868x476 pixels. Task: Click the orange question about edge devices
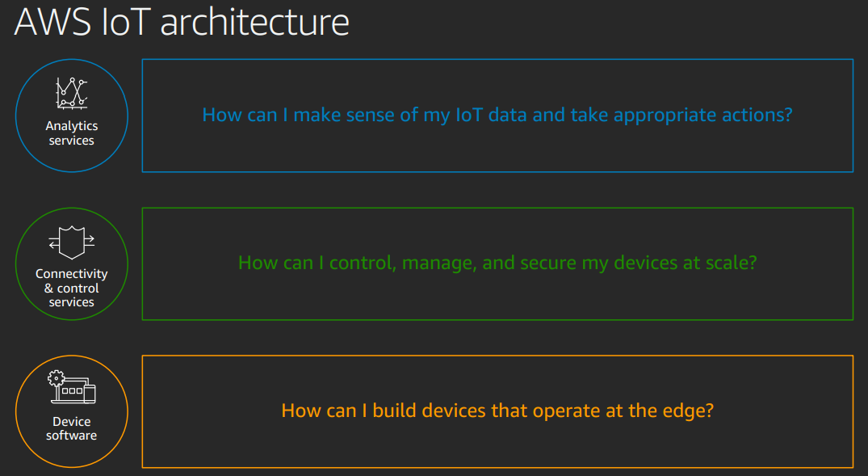[497, 411]
